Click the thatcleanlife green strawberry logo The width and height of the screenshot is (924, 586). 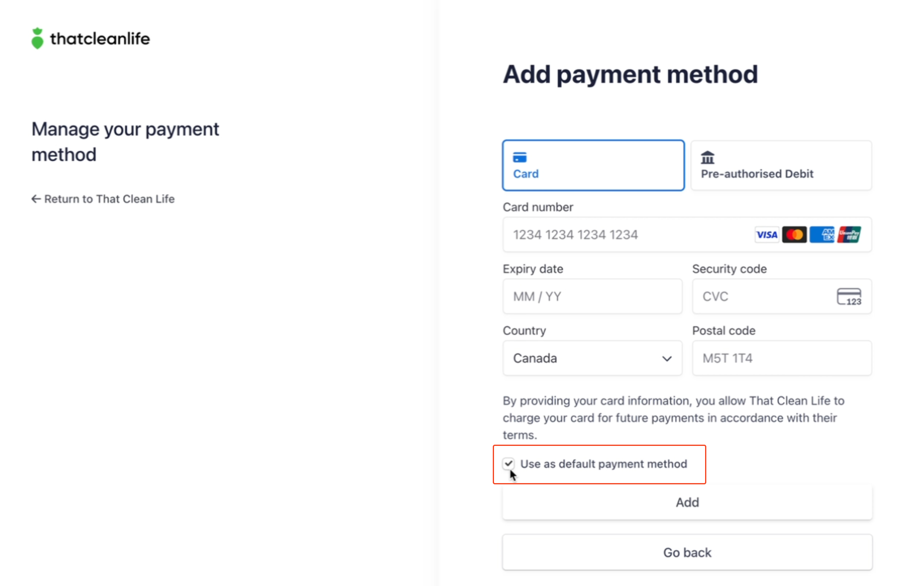[x=37, y=38]
